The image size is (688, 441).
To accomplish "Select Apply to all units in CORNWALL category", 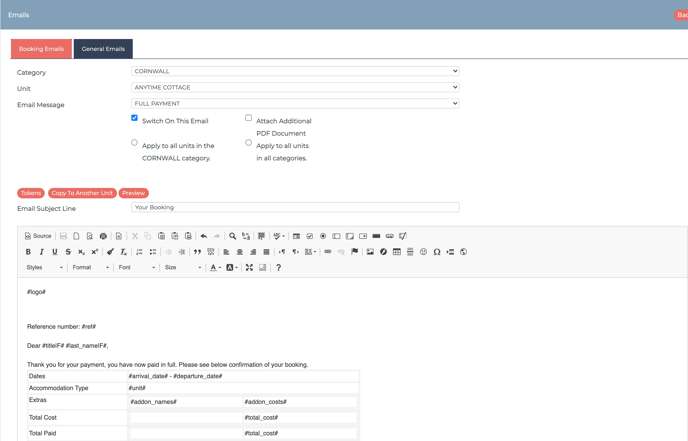I will click(x=134, y=143).
